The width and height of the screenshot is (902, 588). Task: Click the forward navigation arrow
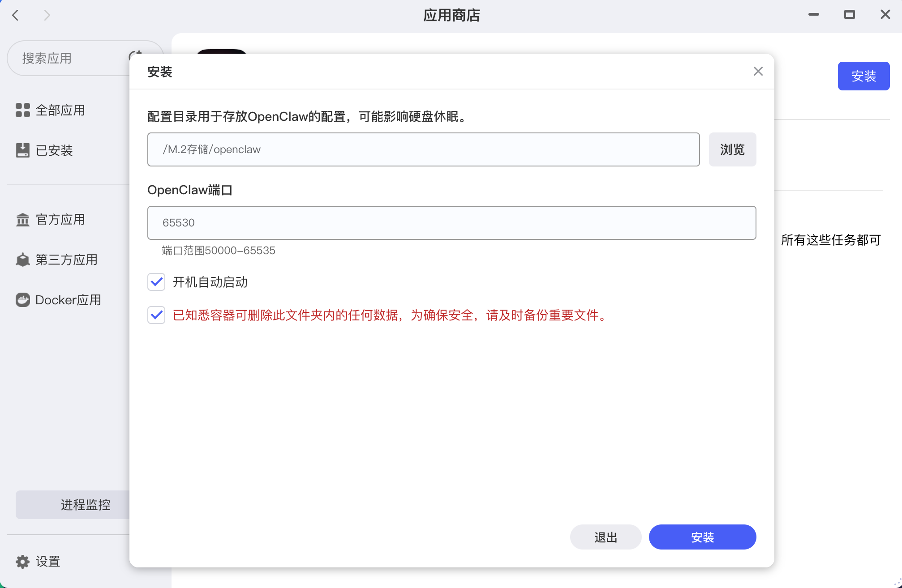47,15
